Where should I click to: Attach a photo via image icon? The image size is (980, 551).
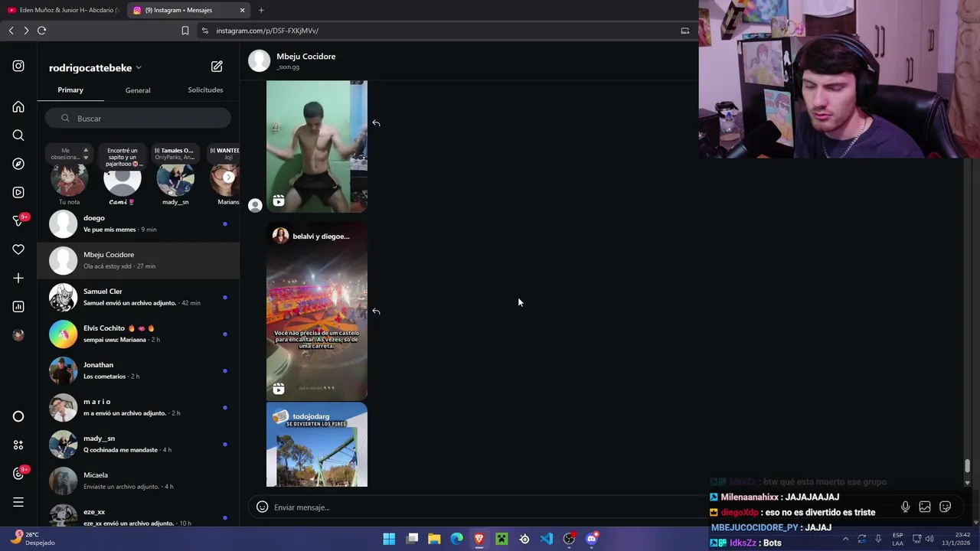point(925,507)
